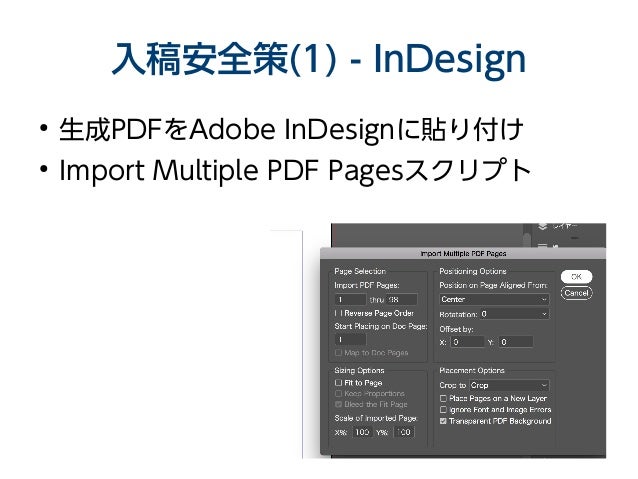
Task: Click Start Placing on Doc Page field
Action: (350, 339)
